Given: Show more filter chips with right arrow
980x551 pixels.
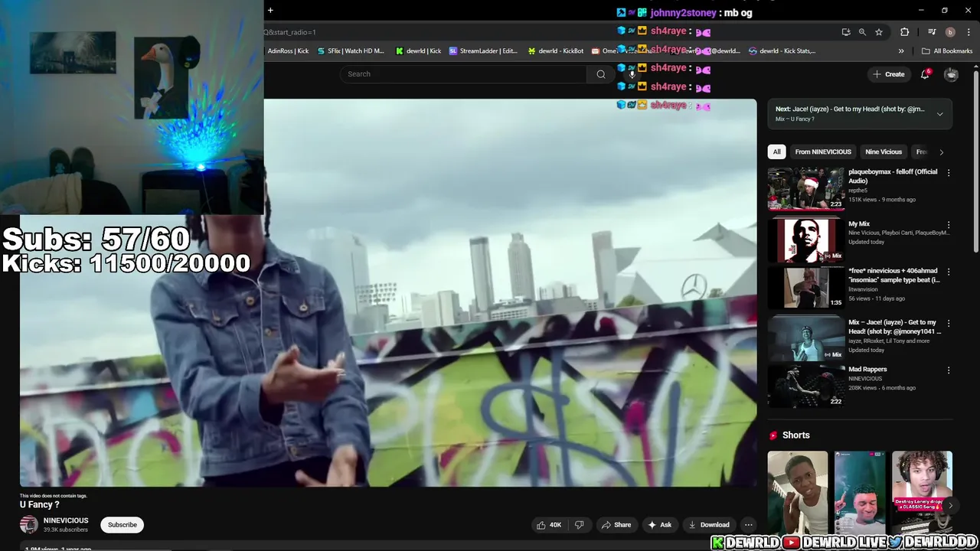Looking at the screenshot, I should click(x=941, y=152).
